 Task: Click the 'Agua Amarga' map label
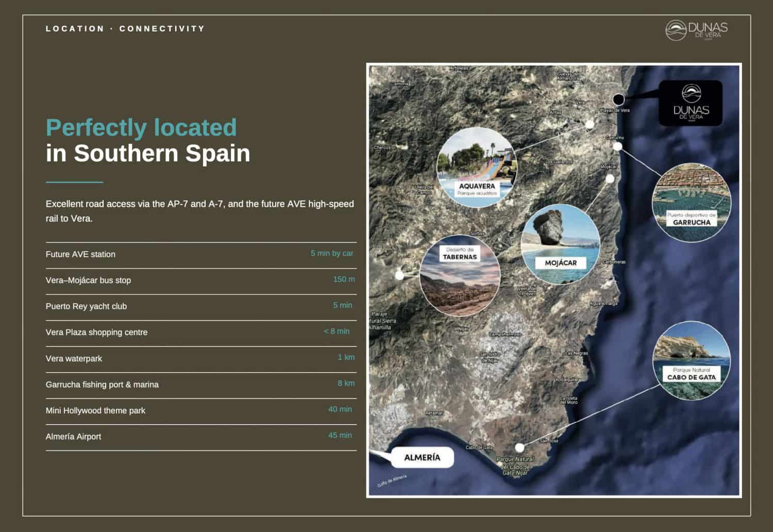(x=603, y=304)
